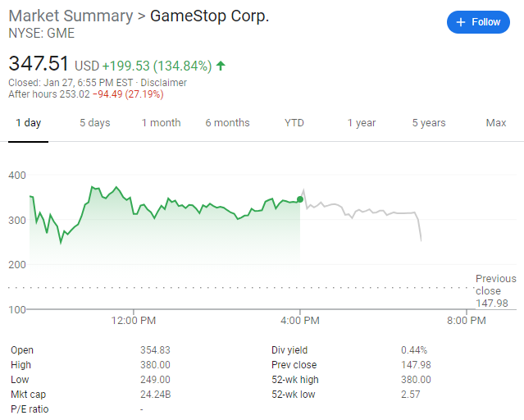Click the GameStop Corp. title
The height and width of the screenshot is (420, 524).
(208, 17)
